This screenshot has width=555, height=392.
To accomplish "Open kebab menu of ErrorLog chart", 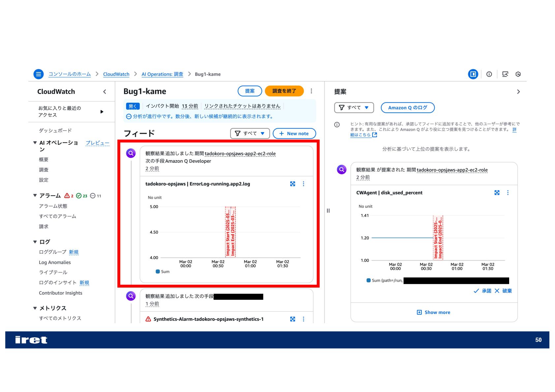I will point(303,184).
